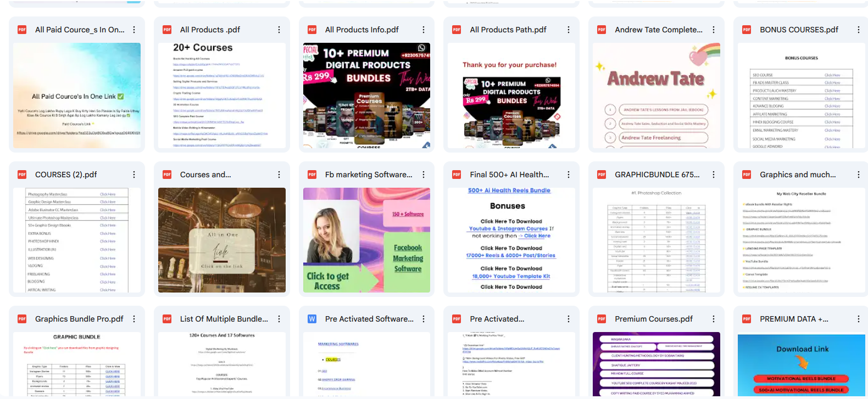868x399 pixels.
Task: Open more actions for List Of Multiple Bundle...
Action: tap(279, 319)
